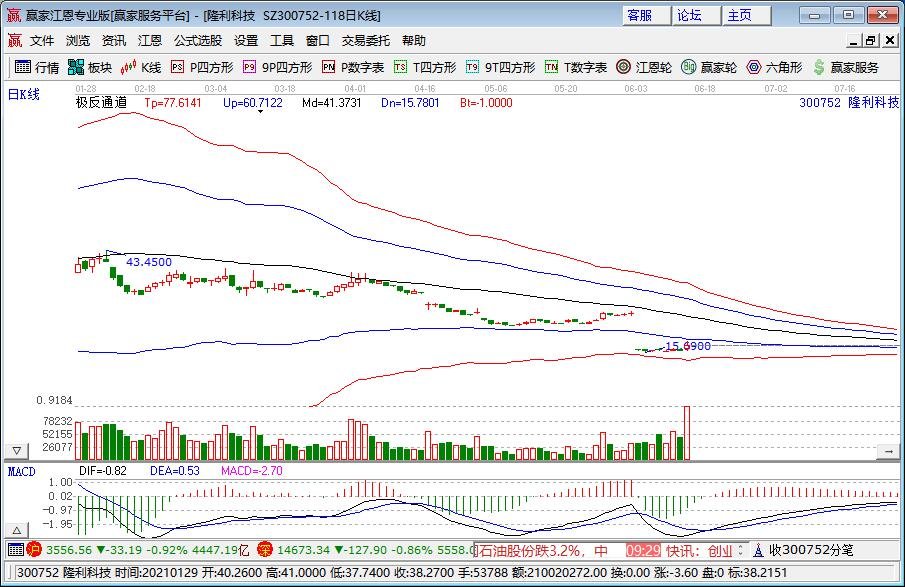Expand MACD panel with up triangle
The image size is (905, 587).
17,530
